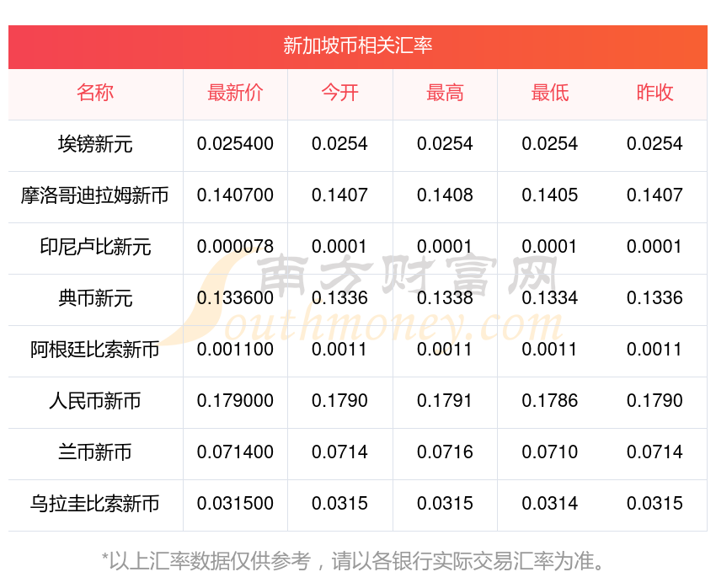Click the 昨收 column header
The height and width of the screenshot is (588, 716).
tap(655, 93)
